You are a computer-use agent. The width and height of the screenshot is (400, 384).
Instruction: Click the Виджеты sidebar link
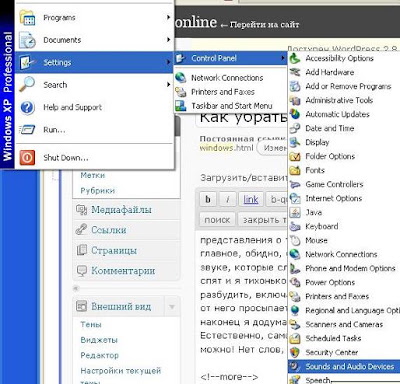(x=99, y=340)
